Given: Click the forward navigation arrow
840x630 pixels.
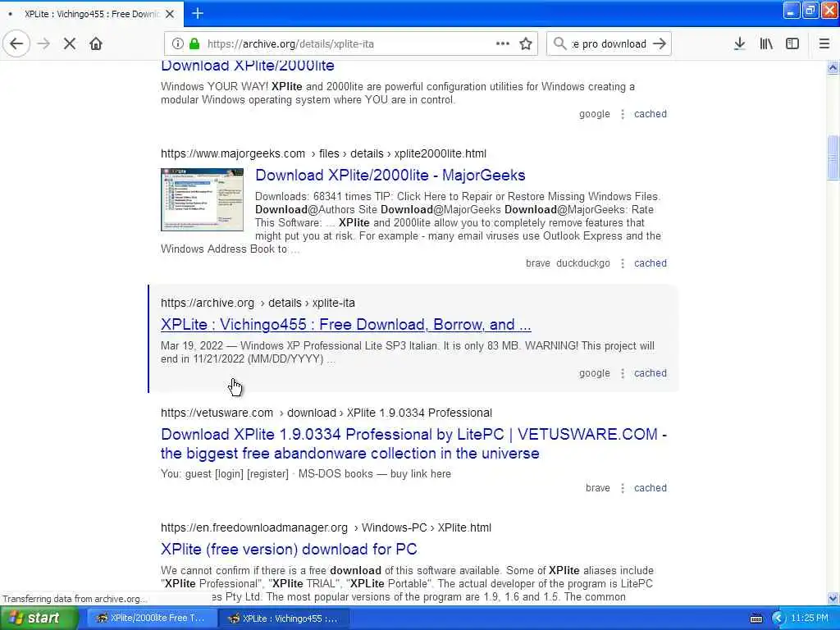Looking at the screenshot, I should click(43, 44).
